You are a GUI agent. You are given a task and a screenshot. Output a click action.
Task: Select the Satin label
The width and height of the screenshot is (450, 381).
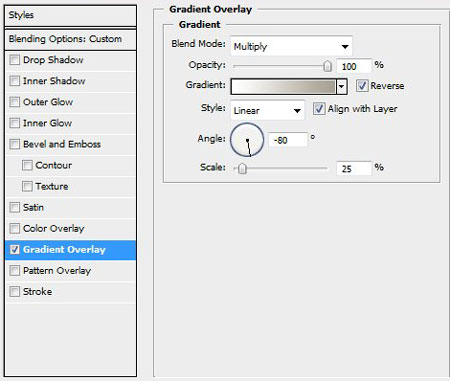point(33,207)
